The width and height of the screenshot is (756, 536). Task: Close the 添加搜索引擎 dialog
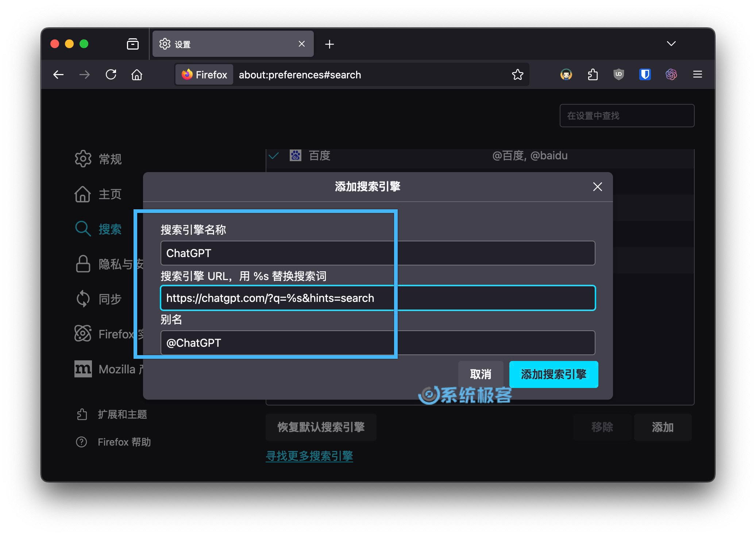pos(597,187)
